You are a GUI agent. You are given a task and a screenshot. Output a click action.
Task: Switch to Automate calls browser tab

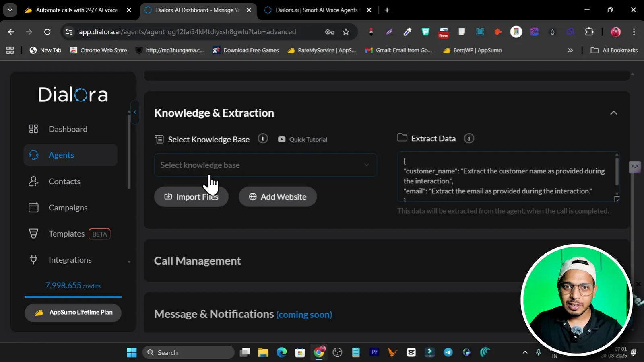[78, 10]
